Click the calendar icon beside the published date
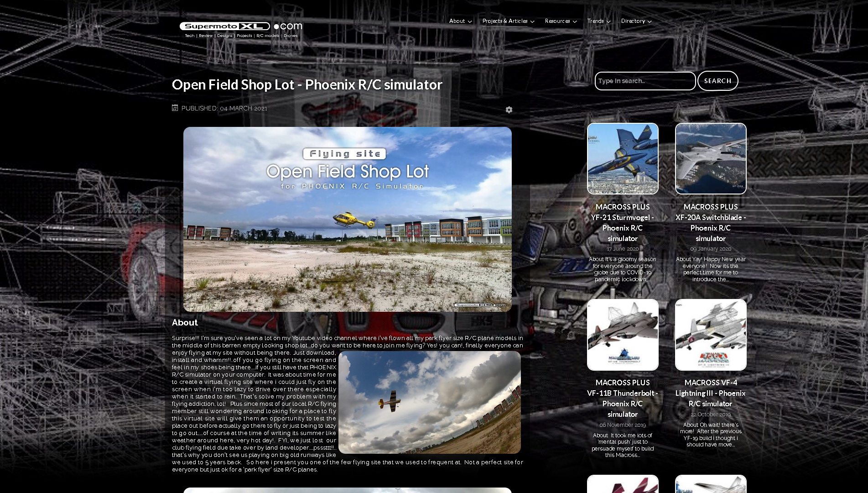The height and width of the screenshot is (493, 868). pos(175,108)
